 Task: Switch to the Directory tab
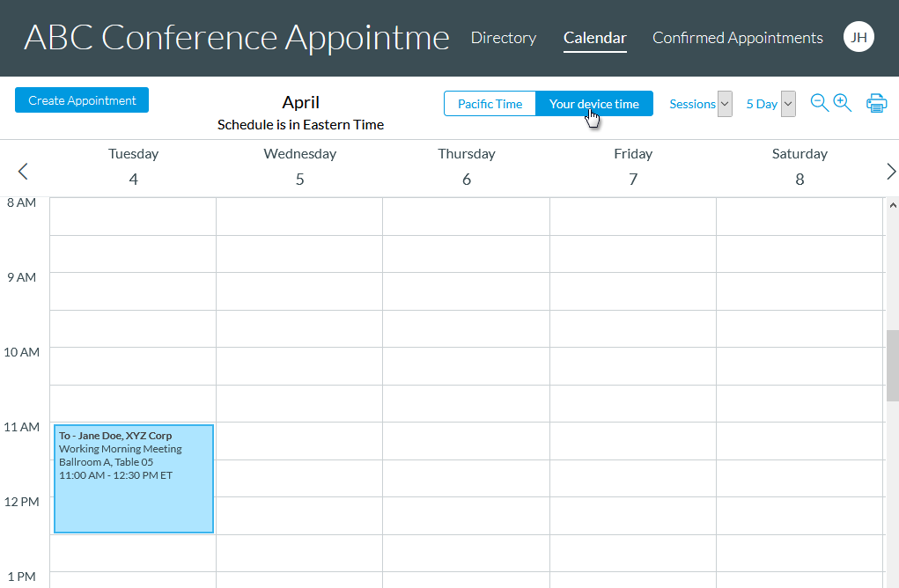503,38
